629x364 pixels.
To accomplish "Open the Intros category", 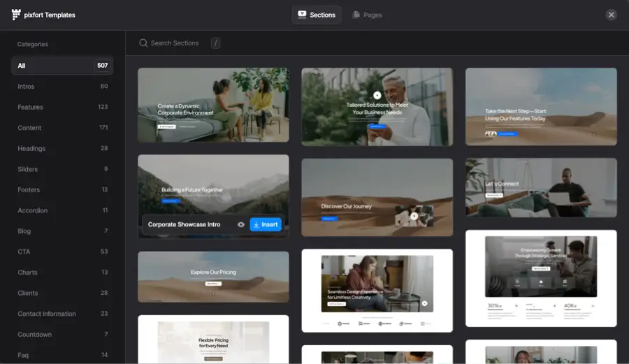I will (x=62, y=87).
